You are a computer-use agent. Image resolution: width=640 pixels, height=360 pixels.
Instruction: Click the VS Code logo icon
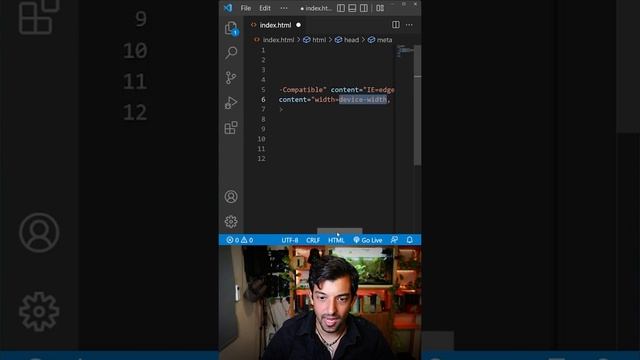click(228, 8)
